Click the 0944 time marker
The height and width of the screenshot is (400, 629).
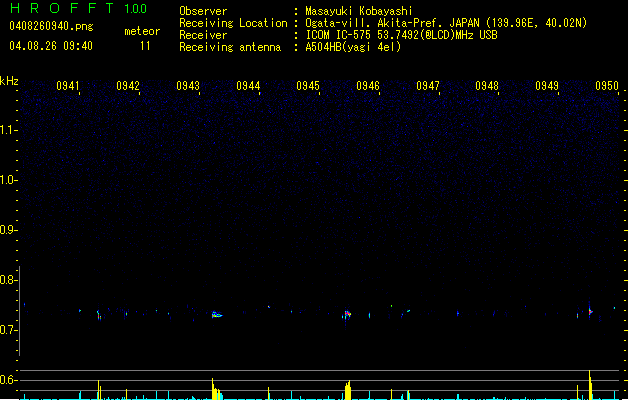[x=248, y=86]
